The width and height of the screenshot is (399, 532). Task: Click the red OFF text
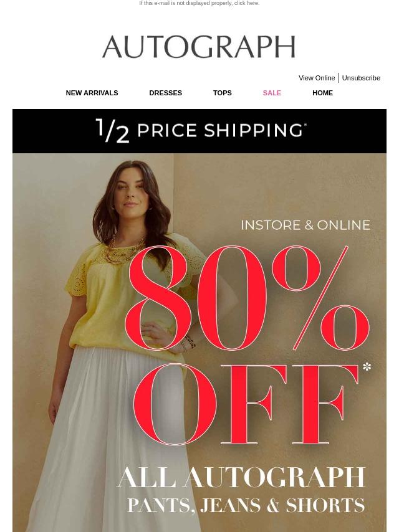245,404
